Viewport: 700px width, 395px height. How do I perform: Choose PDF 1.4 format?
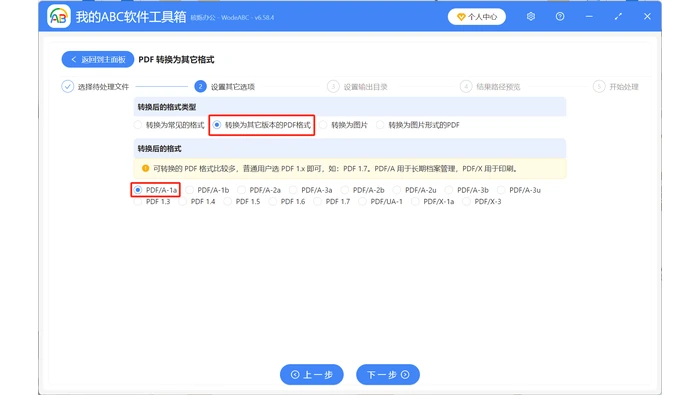coord(197,202)
